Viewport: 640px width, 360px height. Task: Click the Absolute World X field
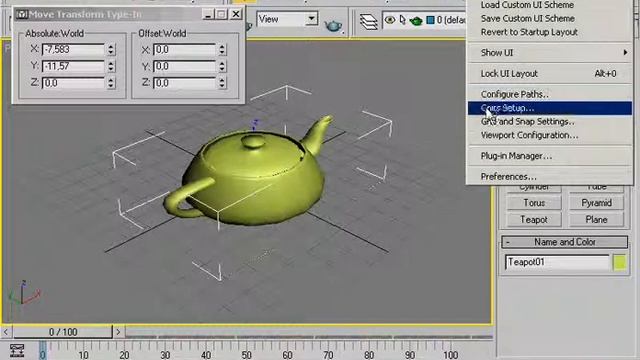click(x=73, y=50)
